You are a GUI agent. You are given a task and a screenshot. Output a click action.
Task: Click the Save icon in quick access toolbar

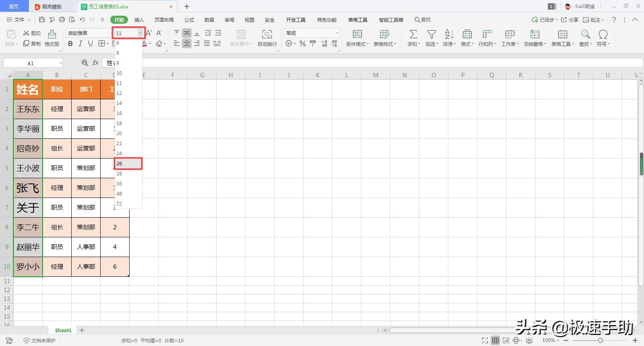coord(42,20)
